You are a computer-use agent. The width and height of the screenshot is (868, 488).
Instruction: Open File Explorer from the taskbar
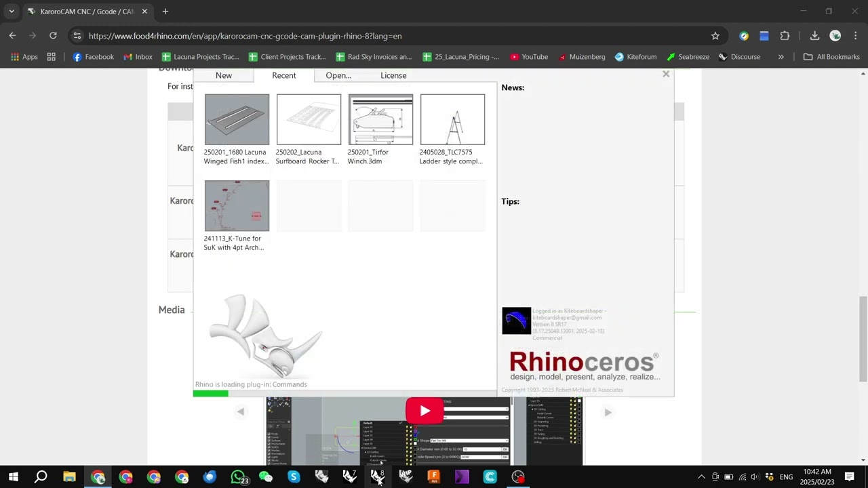(x=69, y=476)
